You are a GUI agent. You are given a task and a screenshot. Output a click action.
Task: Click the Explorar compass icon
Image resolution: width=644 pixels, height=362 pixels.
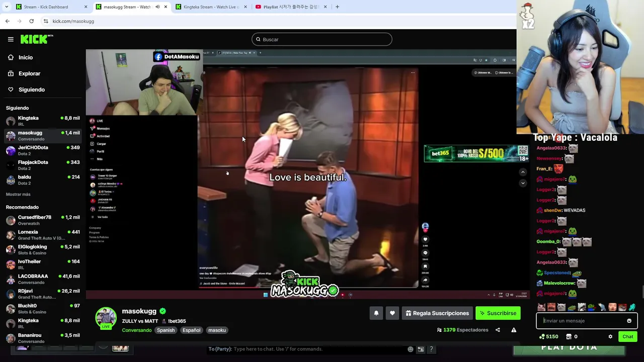[11, 73]
